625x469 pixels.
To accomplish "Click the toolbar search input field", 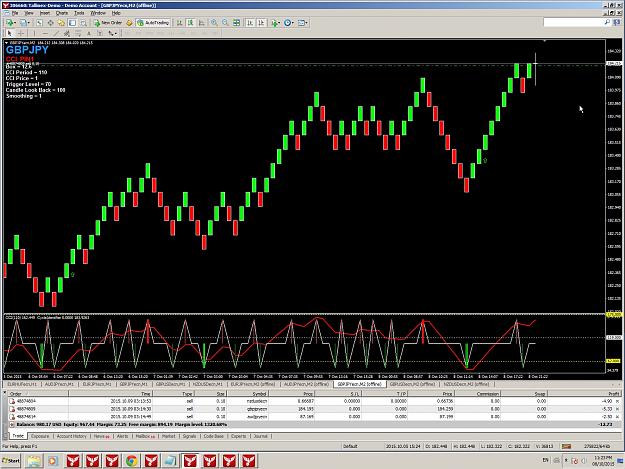I will click(x=574, y=22).
